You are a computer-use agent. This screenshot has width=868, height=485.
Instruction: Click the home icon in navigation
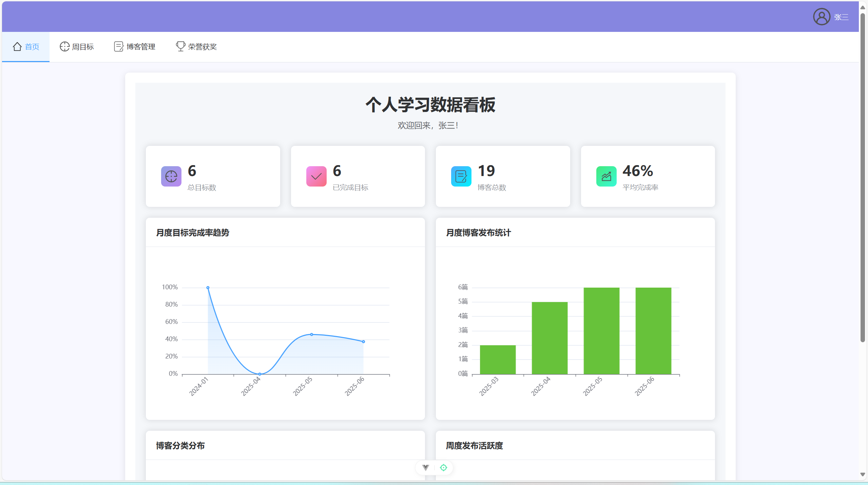(17, 46)
